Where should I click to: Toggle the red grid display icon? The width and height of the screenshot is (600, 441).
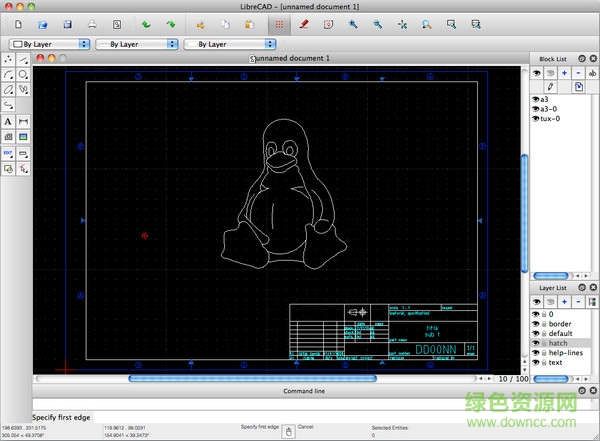click(x=279, y=23)
